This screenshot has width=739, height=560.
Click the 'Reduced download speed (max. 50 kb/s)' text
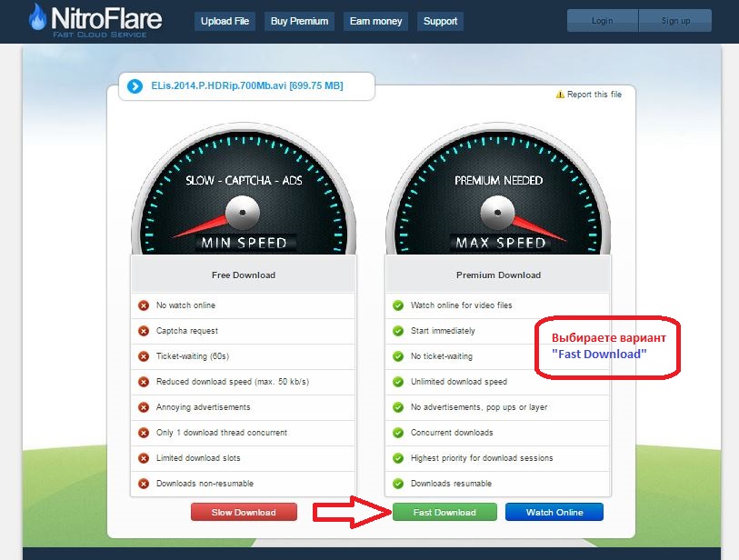pyautogui.click(x=233, y=382)
